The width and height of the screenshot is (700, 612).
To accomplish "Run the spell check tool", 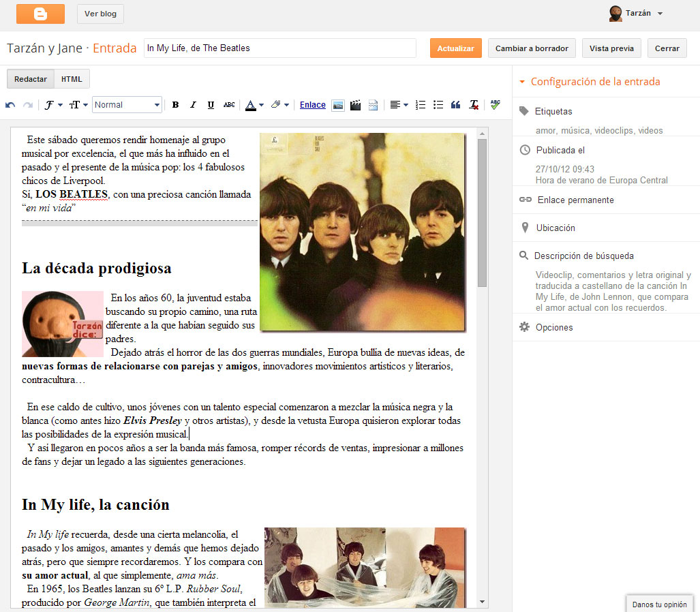I will click(495, 105).
